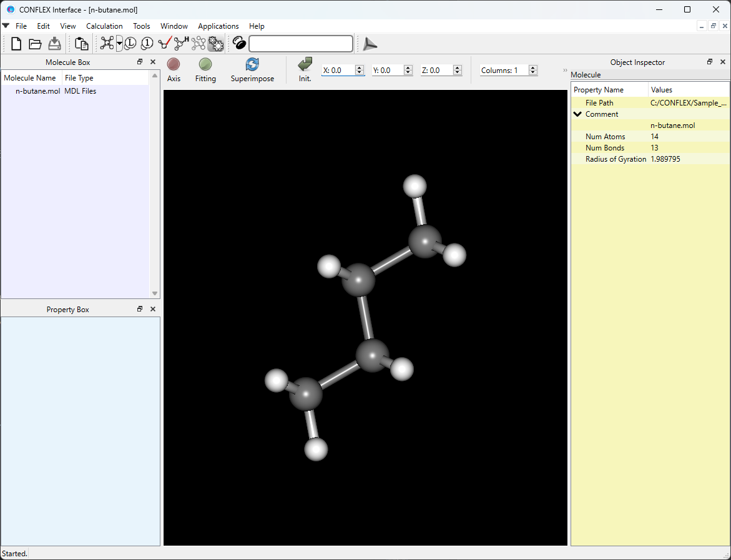
Task: Collapse the Comment property row
Action: click(577, 114)
